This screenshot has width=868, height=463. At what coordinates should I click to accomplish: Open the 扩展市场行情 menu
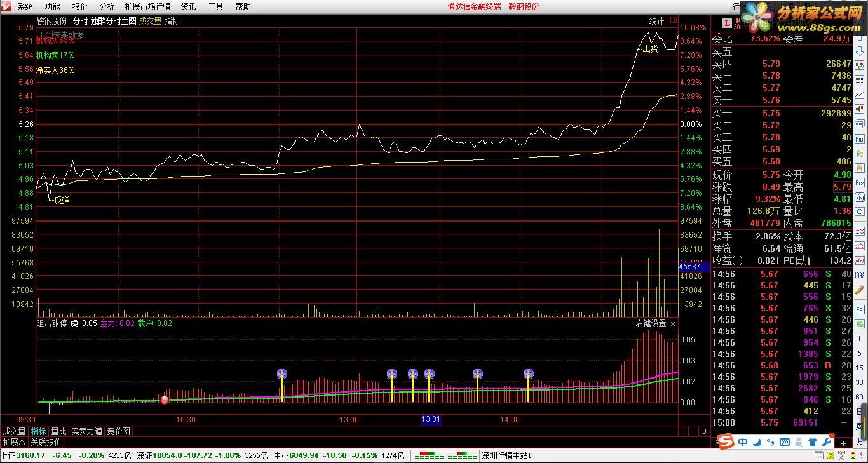pyautogui.click(x=147, y=6)
